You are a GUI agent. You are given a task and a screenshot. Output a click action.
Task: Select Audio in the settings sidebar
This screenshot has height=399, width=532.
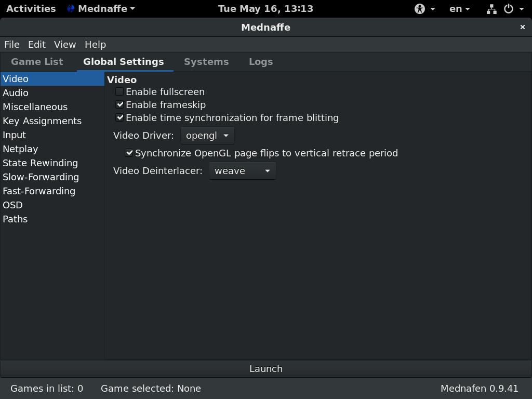pyautogui.click(x=16, y=93)
